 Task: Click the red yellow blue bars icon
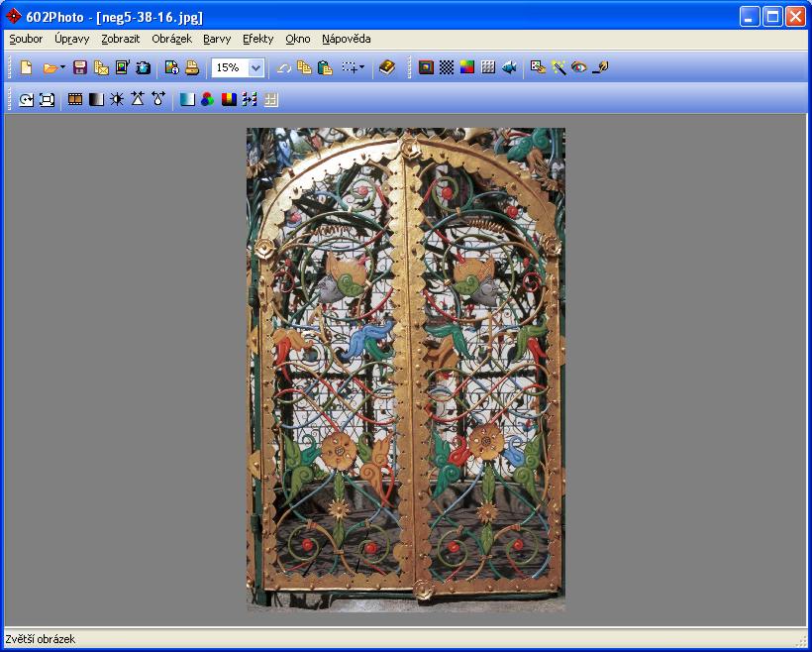(229, 99)
